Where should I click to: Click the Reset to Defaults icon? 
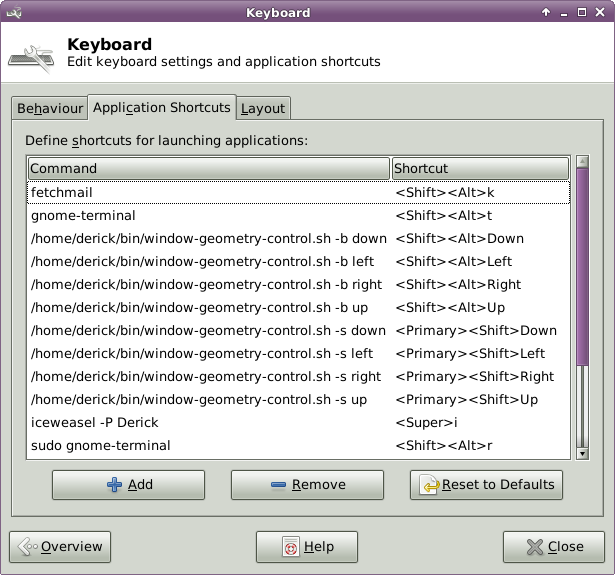click(x=429, y=485)
